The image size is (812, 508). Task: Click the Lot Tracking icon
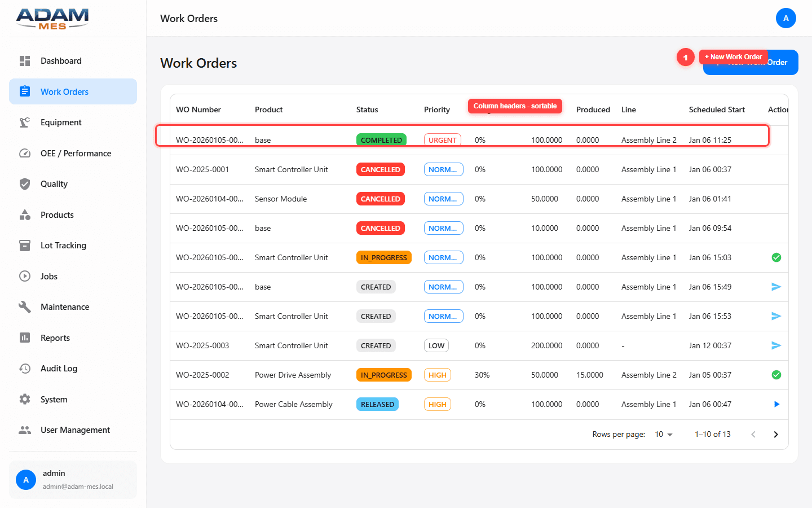[x=25, y=245]
